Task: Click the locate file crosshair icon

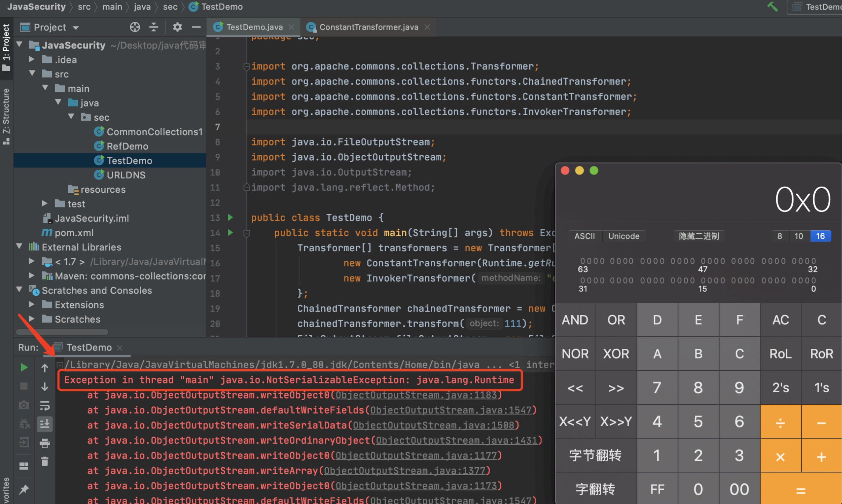Action: click(135, 27)
